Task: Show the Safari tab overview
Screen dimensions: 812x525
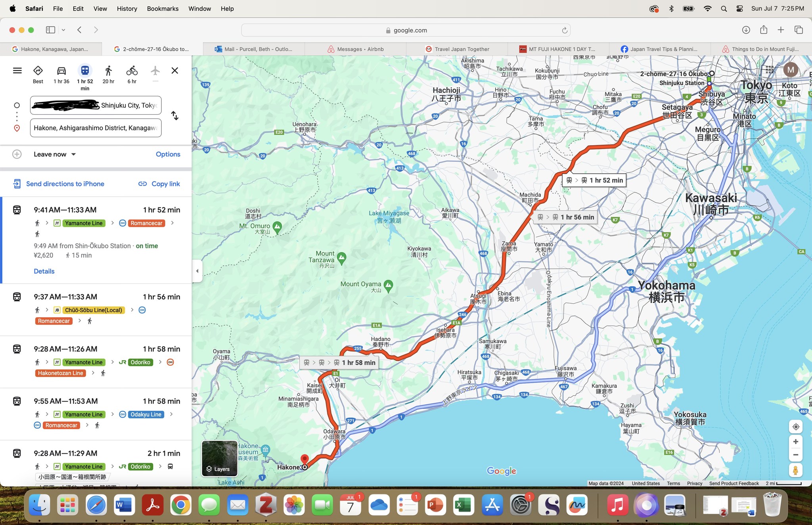Action: pos(799,30)
